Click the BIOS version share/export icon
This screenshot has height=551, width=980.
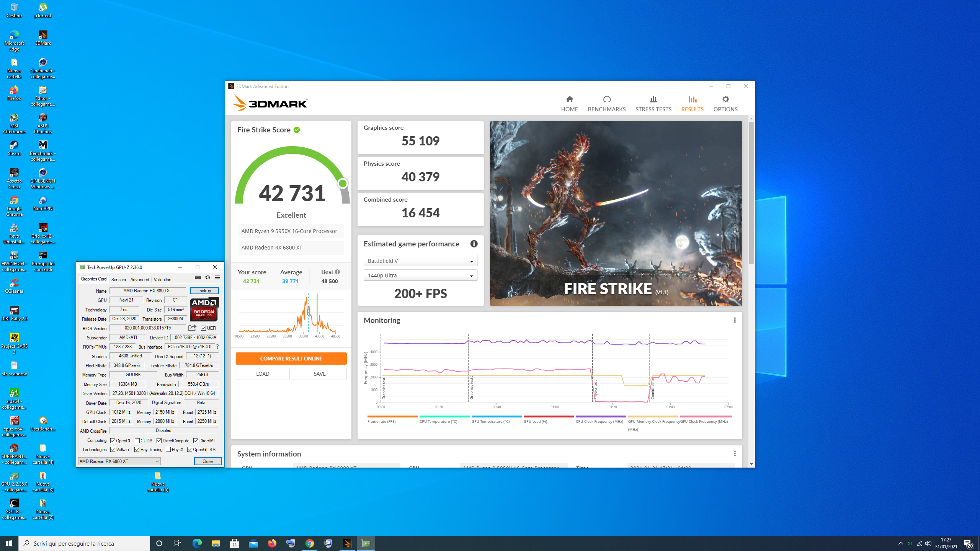pos(192,328)
